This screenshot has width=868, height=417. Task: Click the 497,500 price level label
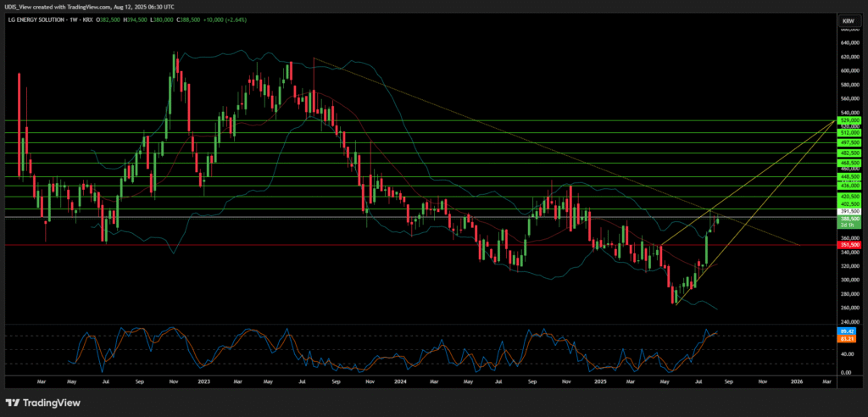849,143
